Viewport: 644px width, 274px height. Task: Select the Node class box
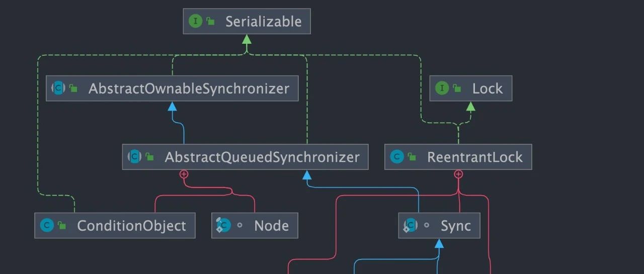255,225
